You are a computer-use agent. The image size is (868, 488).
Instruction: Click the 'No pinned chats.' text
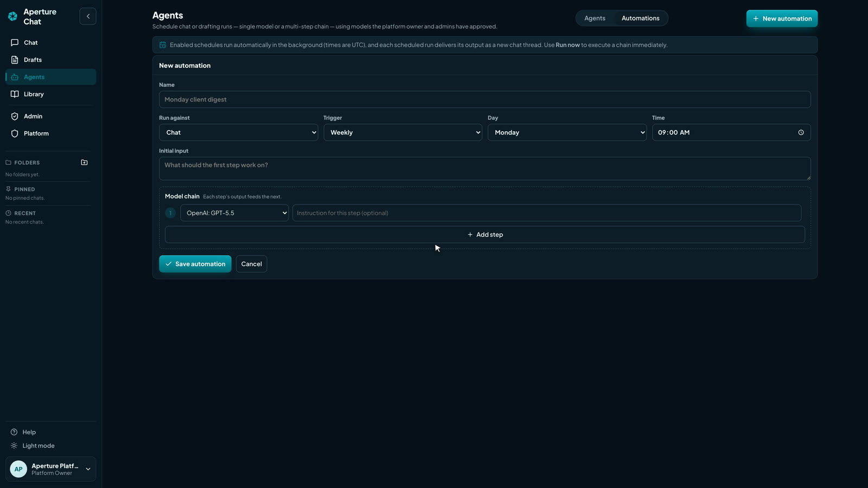click(25, 198)
